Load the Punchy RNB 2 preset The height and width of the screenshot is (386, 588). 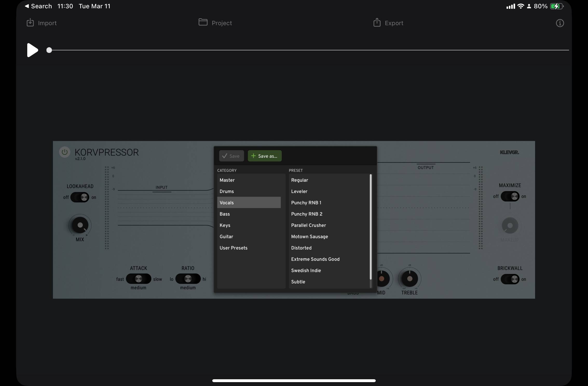coord(329,214)
